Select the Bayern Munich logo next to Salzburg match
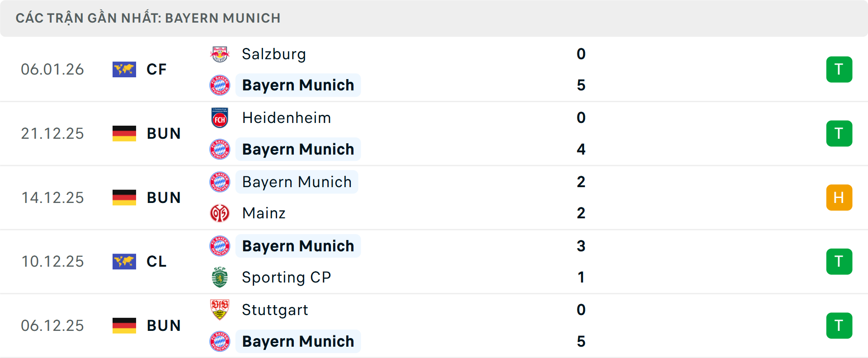Screen dimensions: 868x358 pyautogui.click(x=220, y=85)
